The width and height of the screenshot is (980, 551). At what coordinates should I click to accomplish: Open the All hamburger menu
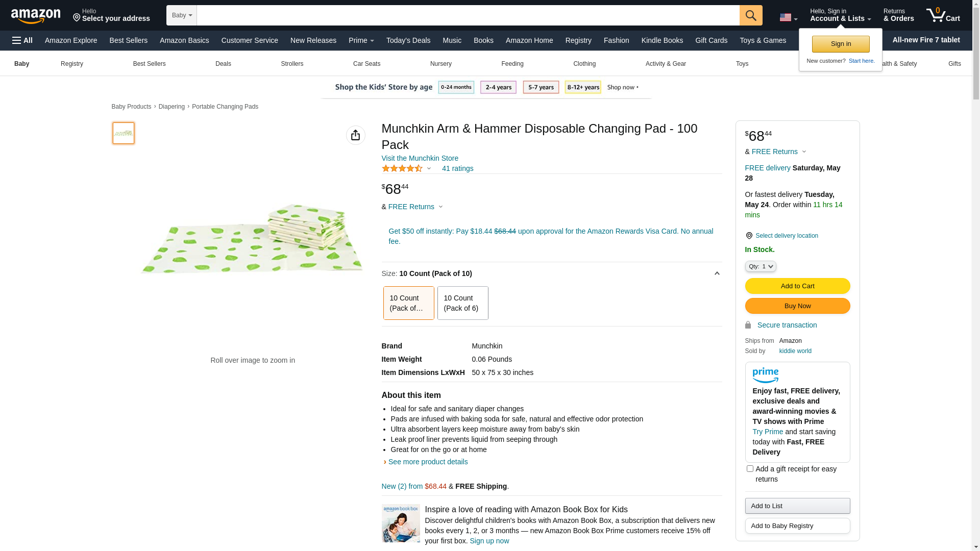tap(22, 40)
